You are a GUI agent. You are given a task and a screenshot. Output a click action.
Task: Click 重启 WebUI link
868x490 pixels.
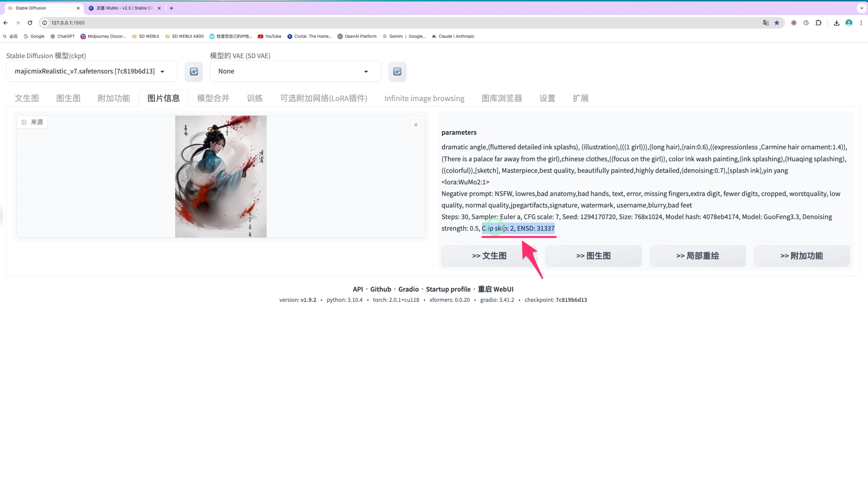coord(496,289)
